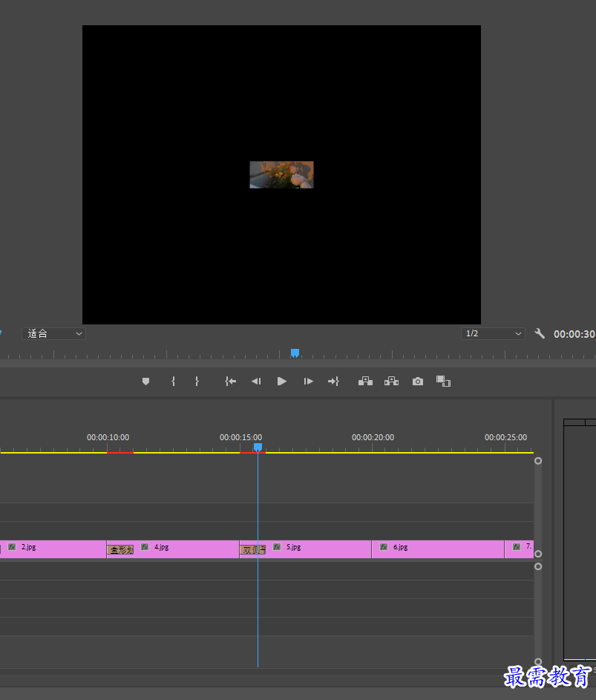Click the Mark Out bracket button
Screen dimensions: 596x700
[197, 382]
